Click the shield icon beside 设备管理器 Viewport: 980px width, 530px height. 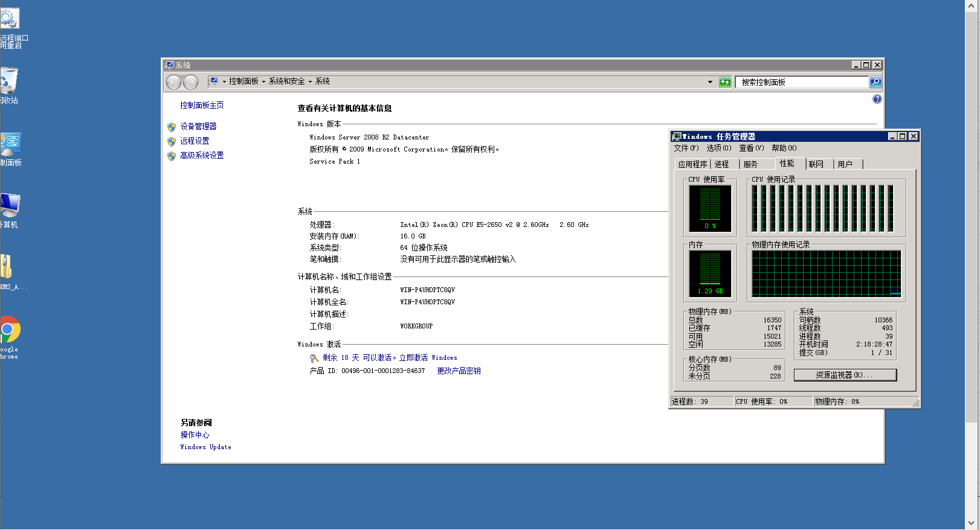point(172,127)
